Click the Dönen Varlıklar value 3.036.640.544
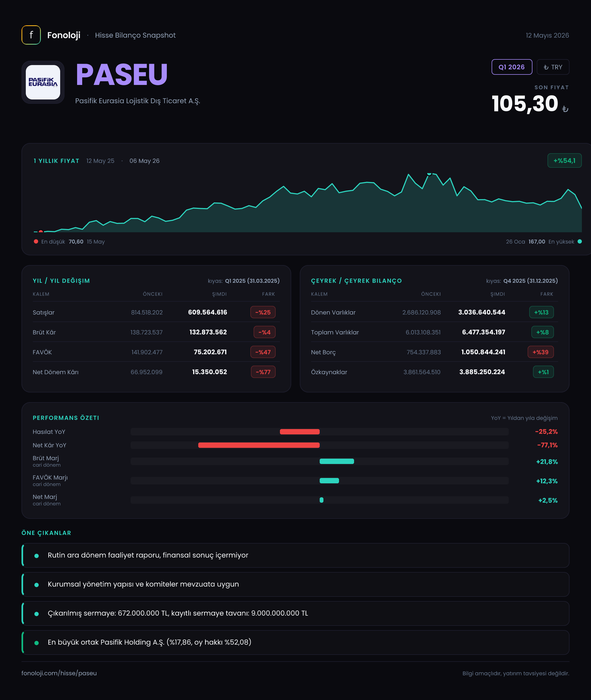 click(x=481, y=312)
